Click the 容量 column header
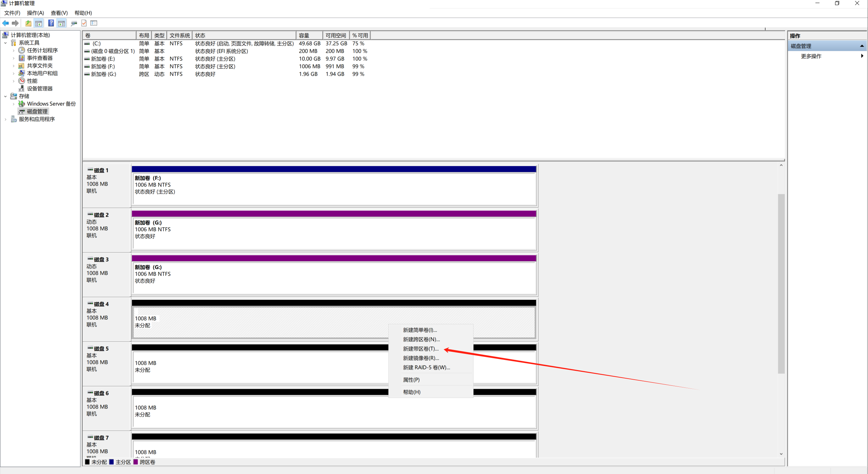Screen dimensions: 868x474 [x=309, y=36]
